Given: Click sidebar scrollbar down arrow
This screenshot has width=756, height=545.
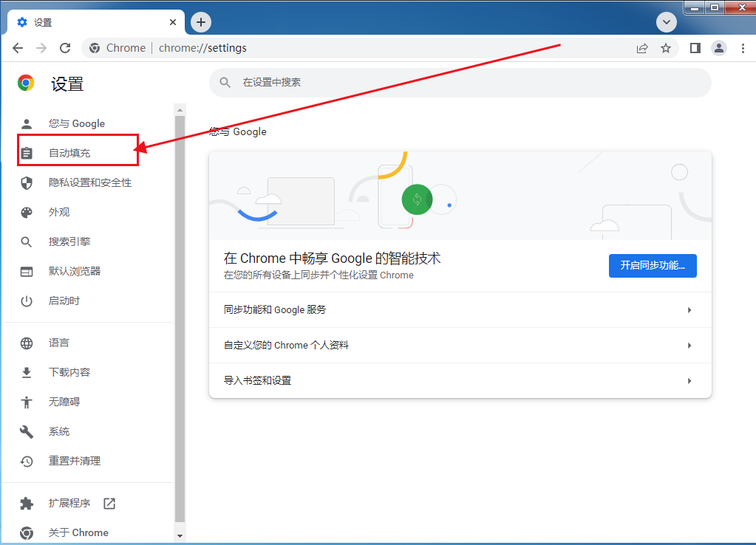Looking at the screenshot, I should point(180,536).
